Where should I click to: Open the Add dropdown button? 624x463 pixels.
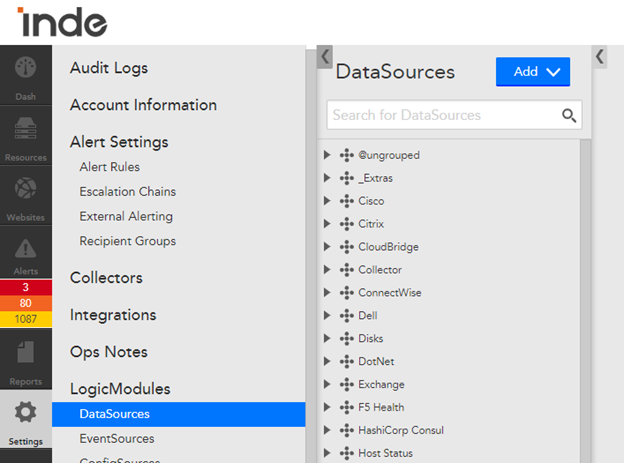[533, 72]
